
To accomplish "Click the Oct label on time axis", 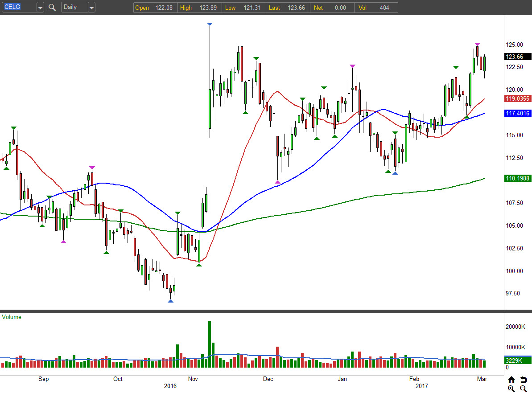I will click(x=118, y=379).
